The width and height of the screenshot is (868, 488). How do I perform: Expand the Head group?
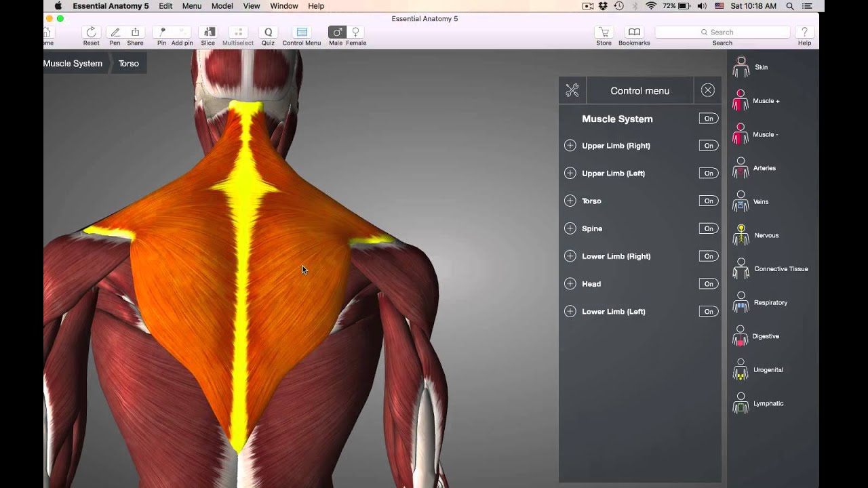coord(570,284)
